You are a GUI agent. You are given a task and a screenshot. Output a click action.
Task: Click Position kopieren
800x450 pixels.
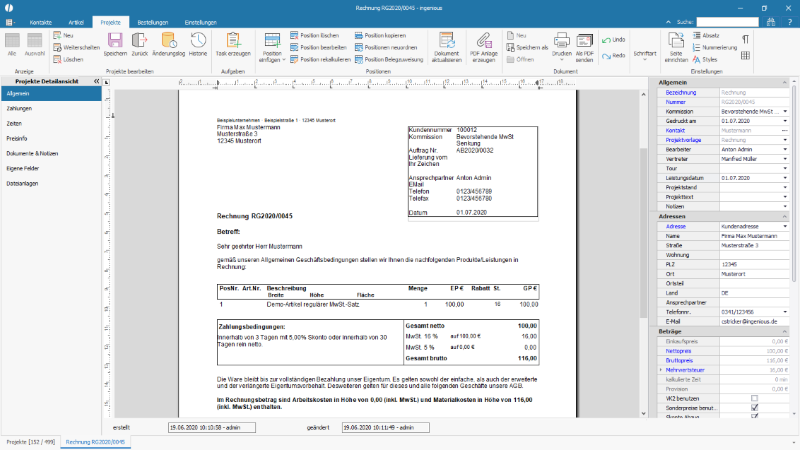coord(381,35)
